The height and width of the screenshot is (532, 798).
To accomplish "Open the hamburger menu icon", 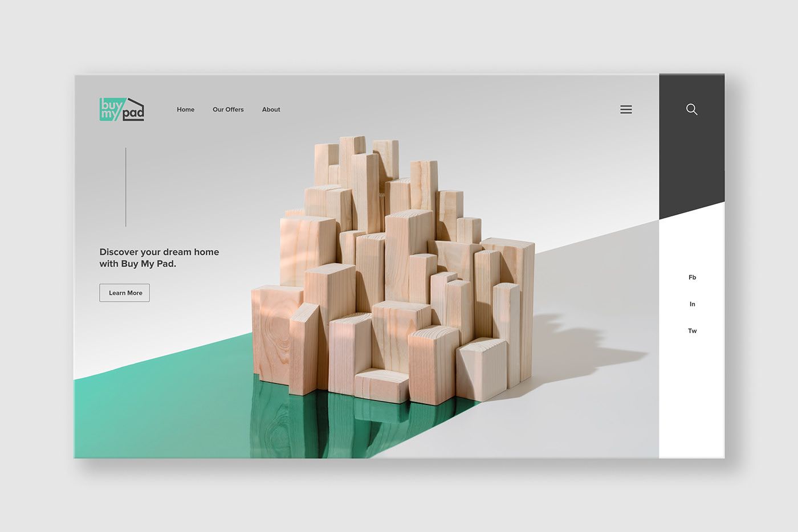I will point(626,109).
